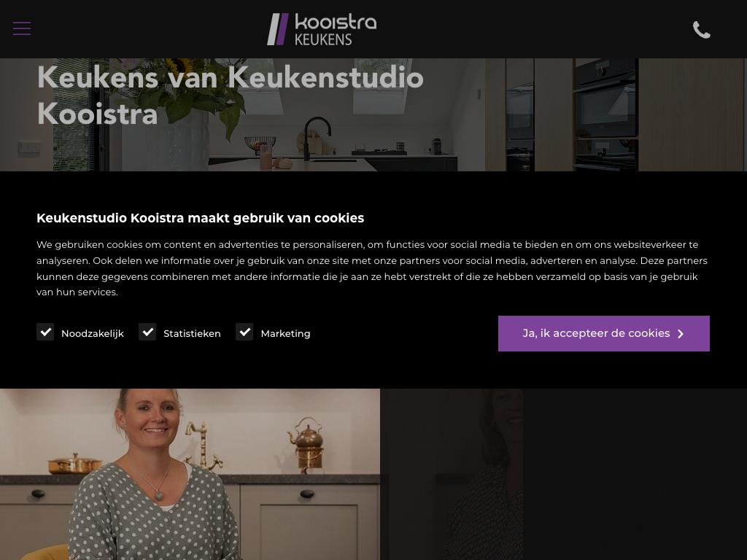Click the chevron arrow on the accept button

pos(681,334)
